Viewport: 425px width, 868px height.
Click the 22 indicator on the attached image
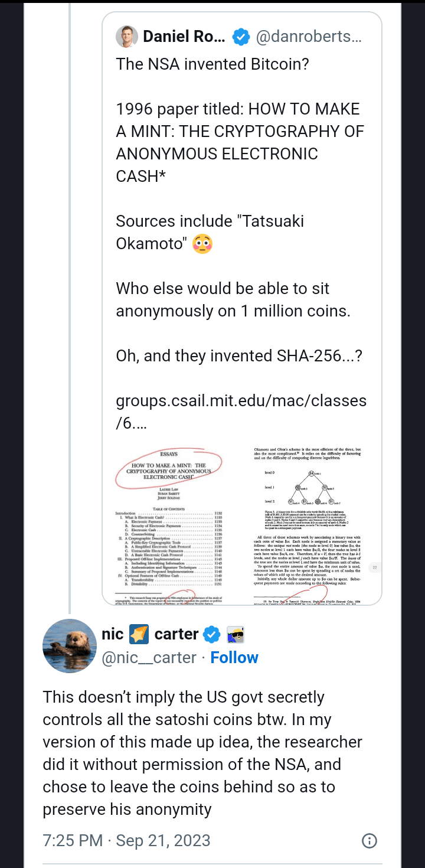click(374, 567)
